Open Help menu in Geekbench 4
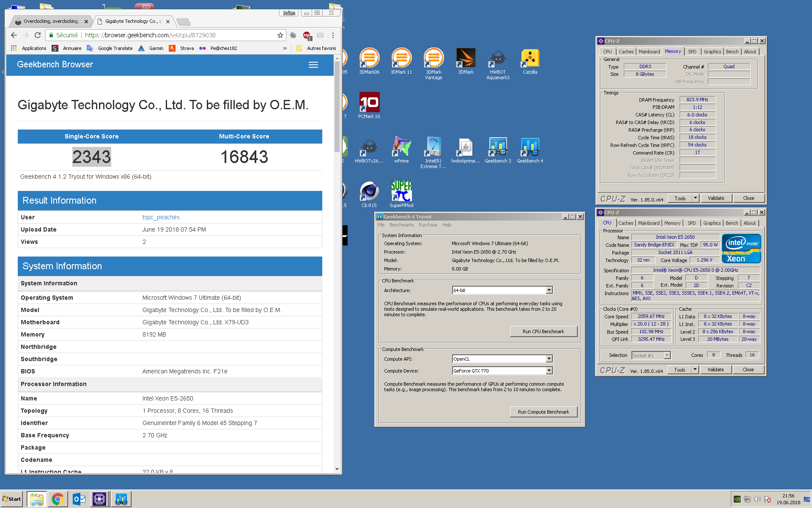This screenshot has width=812, height=508. click(447, 225)
